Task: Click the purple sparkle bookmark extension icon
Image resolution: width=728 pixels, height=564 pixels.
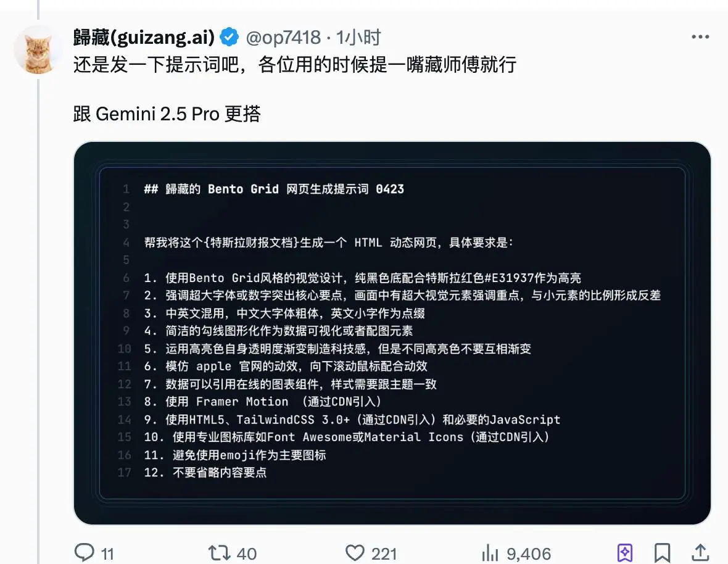Action: (624, 553)
